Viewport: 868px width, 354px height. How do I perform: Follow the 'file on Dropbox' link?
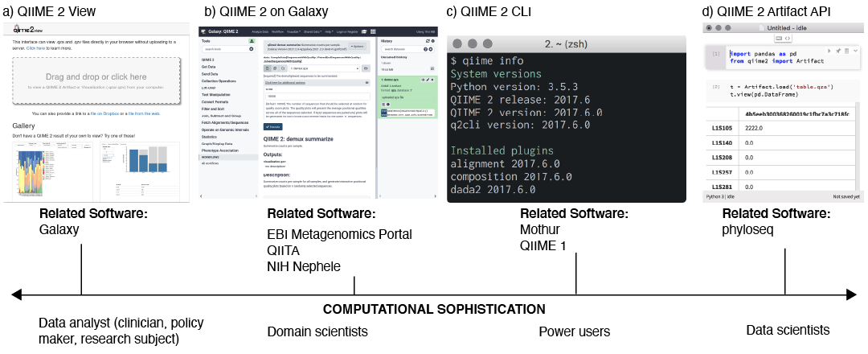click(104, 113)
